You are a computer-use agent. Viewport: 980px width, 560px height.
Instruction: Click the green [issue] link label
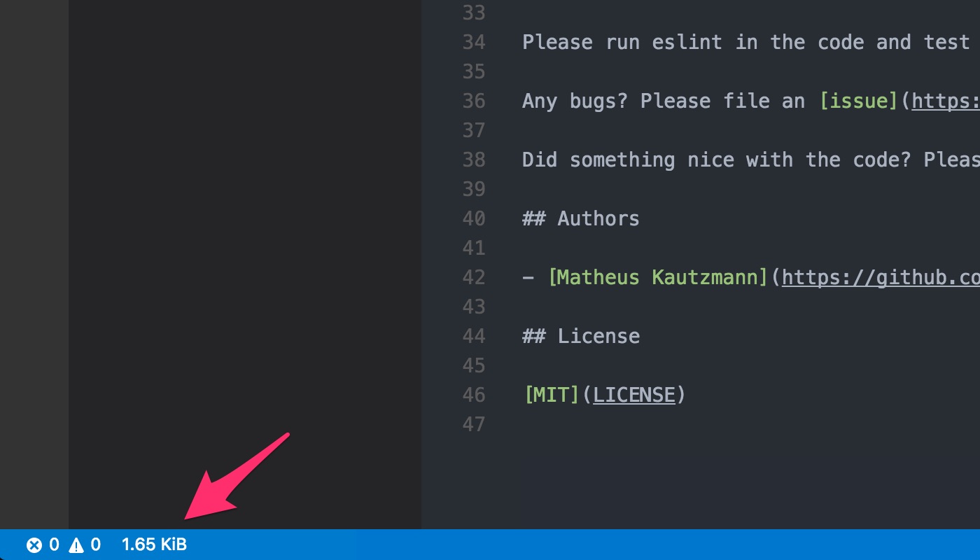[860, 101]
